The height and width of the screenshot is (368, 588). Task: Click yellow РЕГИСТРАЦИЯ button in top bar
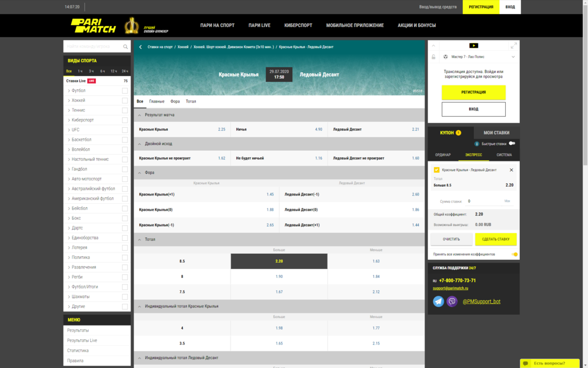pyautogui.click(x=481, y=6)
